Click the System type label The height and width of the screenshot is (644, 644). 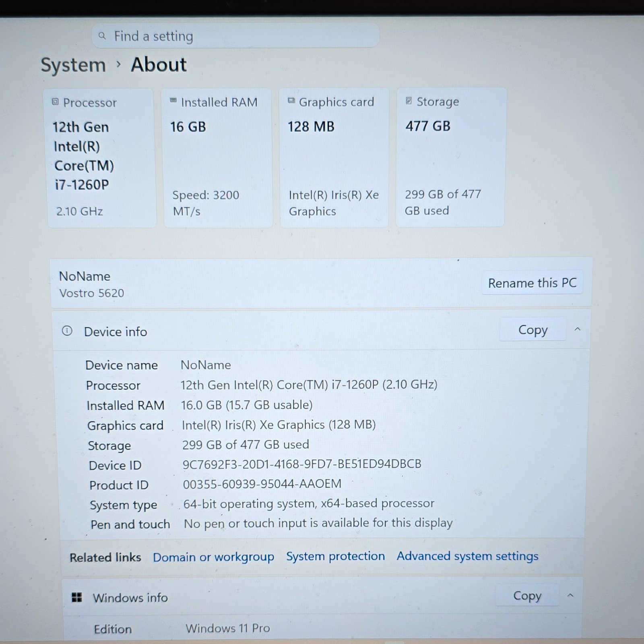click(x=123, y=505)
